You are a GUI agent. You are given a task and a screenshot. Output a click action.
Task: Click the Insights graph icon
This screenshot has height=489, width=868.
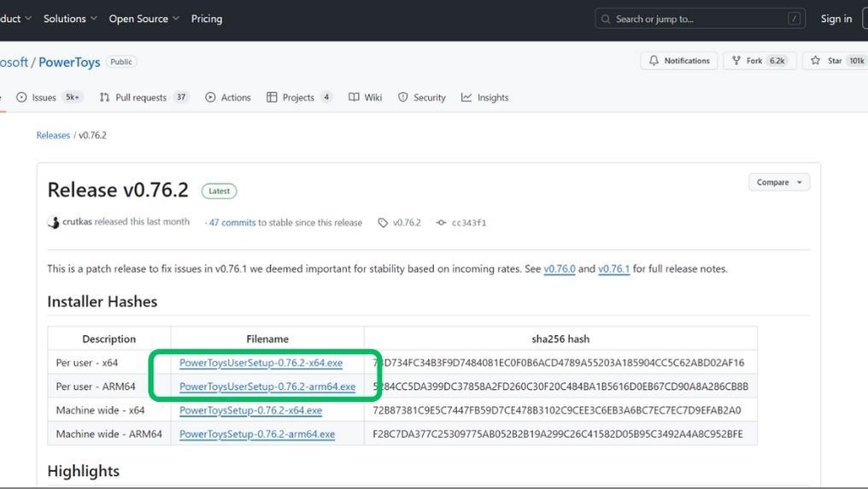(466, 97)
